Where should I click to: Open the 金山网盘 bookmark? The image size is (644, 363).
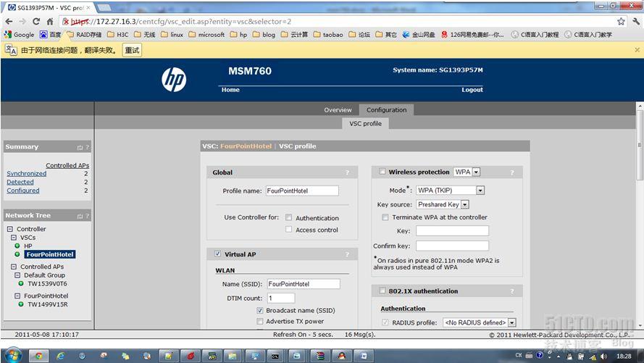tap(419, 35)
